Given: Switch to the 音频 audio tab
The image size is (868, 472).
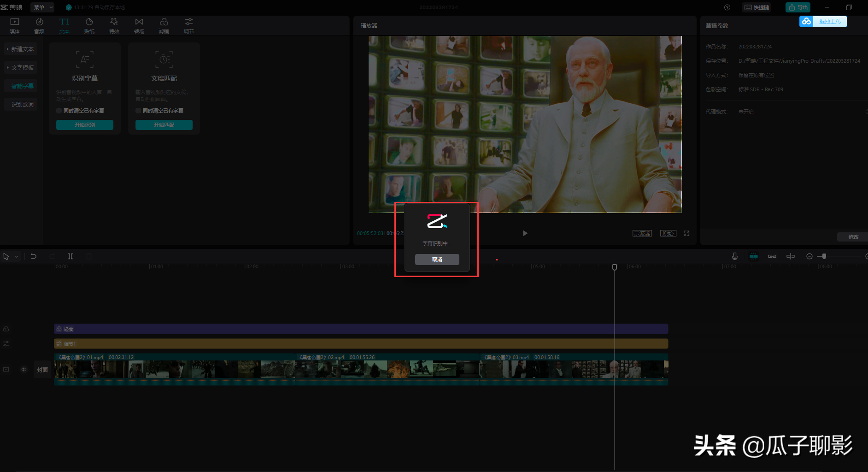Looking at the screenshot, I should coord(40,26).
